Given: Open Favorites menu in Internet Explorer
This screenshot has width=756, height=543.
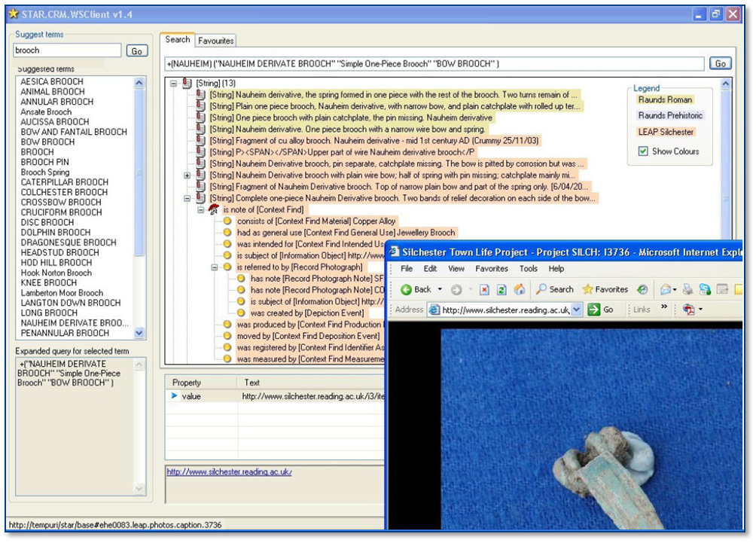Looking at the screenshot, I should tap(491, 269).
